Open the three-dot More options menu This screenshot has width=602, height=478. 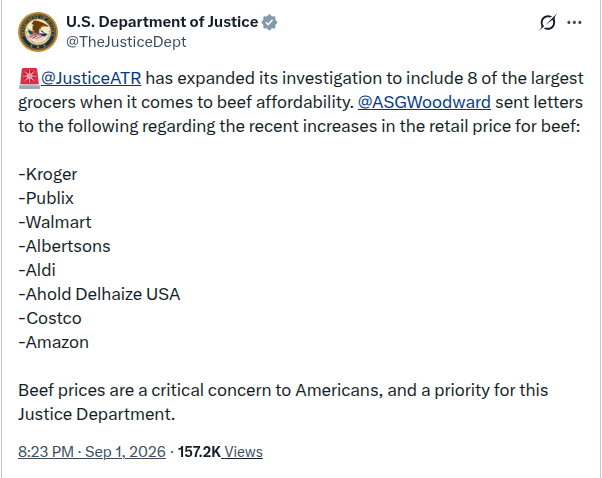tap(574, 23)
